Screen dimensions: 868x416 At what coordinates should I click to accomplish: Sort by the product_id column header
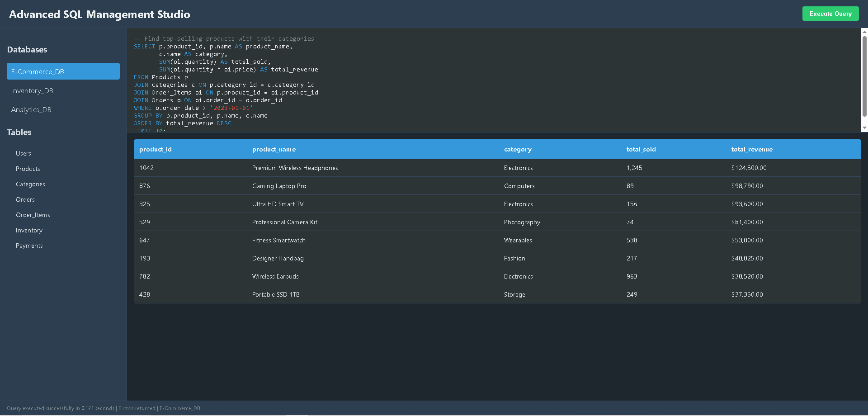156,150
